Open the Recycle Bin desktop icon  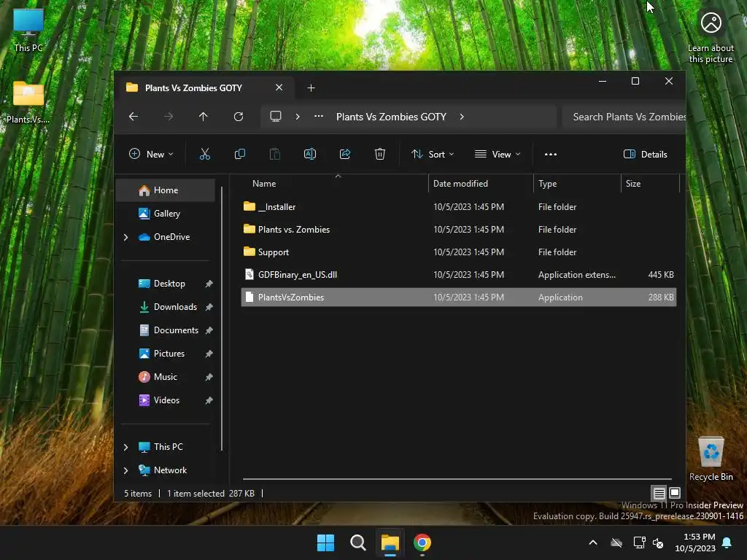[711, 459]
